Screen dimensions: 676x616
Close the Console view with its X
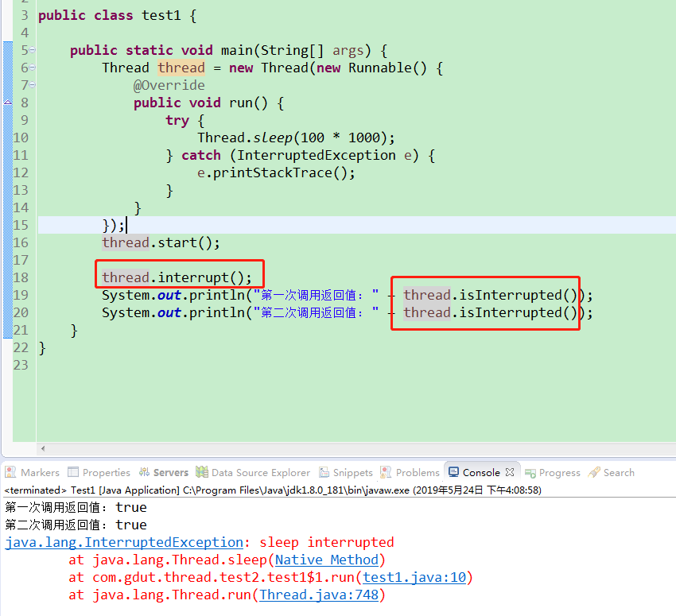point(510,472)
